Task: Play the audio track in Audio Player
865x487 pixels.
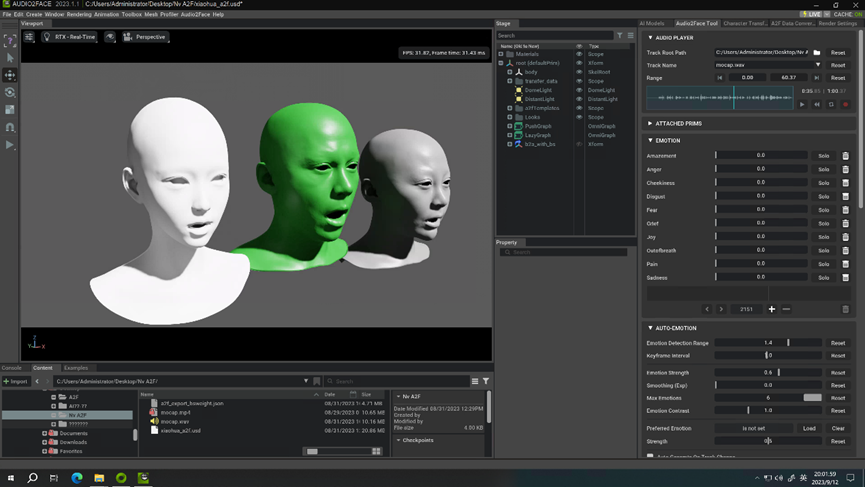Action: click(802, 104)
